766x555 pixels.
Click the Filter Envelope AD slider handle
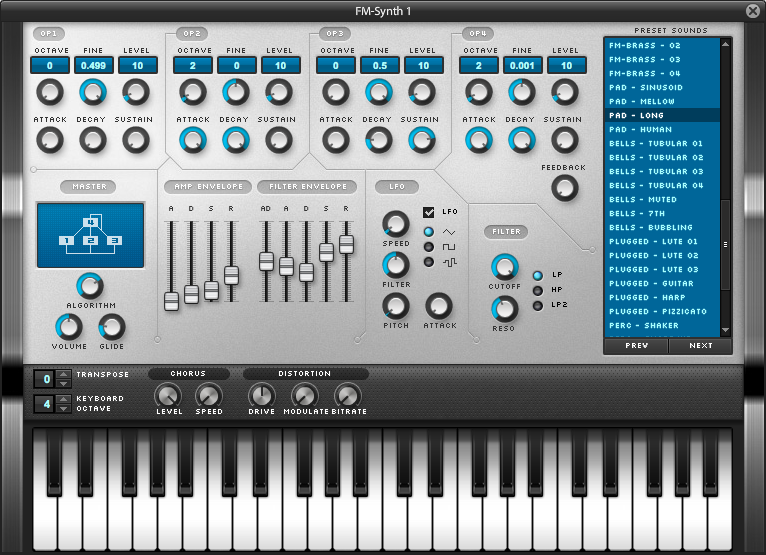tap(266, 261)
